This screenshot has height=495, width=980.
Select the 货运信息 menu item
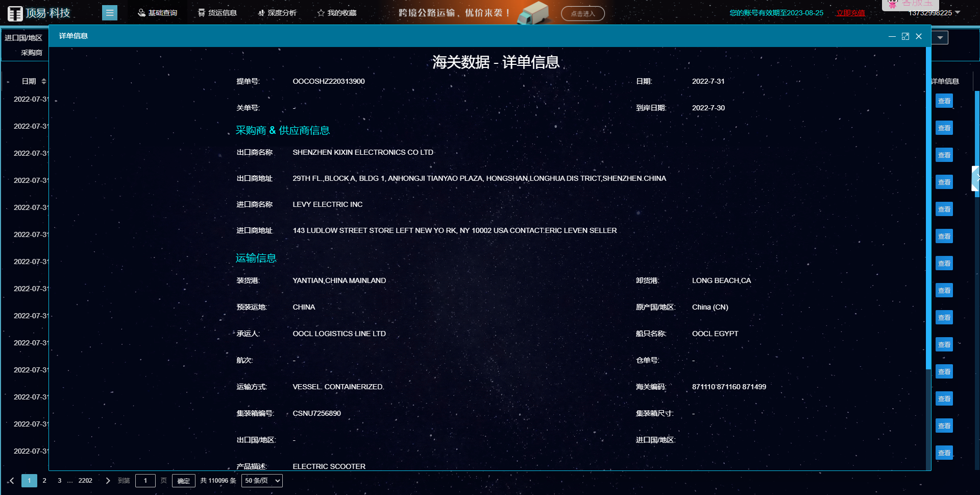coord(223,12)
